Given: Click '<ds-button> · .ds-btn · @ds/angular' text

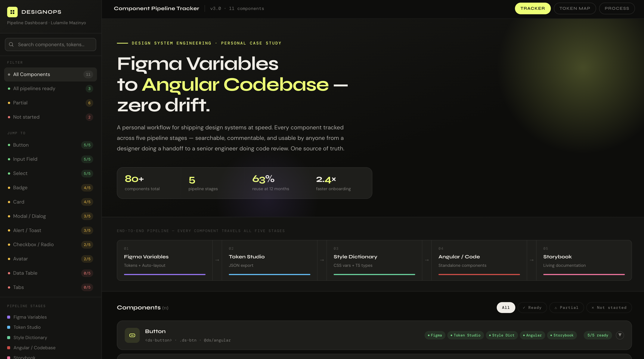Looking at the screenshot, I should point(188,341).
